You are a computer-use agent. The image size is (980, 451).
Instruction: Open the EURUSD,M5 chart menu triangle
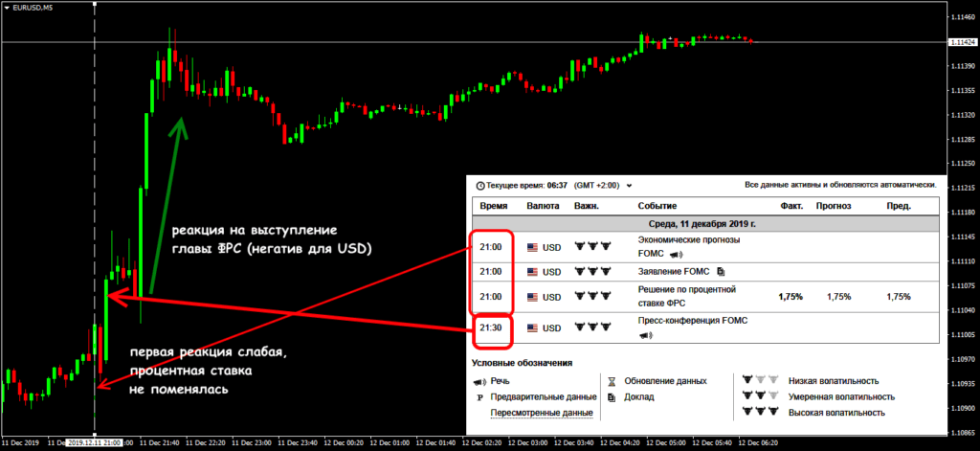[x=8, y=8]
